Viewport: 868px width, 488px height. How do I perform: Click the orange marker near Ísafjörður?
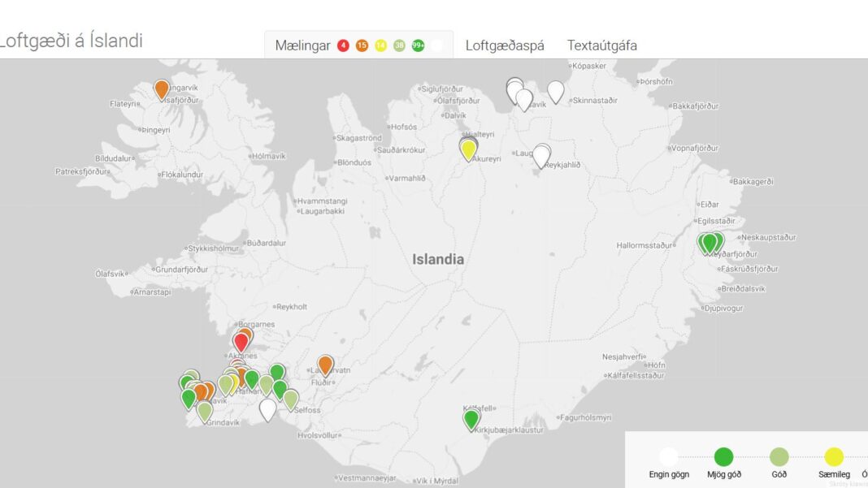point(162,89)
